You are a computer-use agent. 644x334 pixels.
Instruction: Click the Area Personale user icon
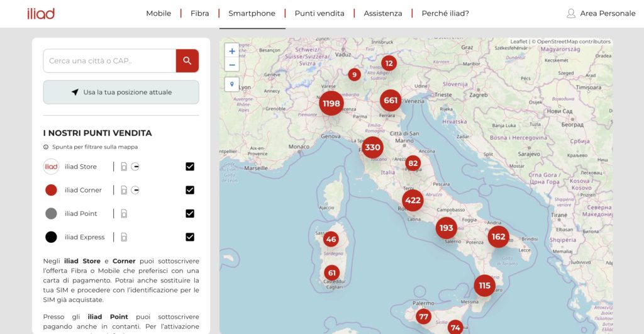point(571,14)
